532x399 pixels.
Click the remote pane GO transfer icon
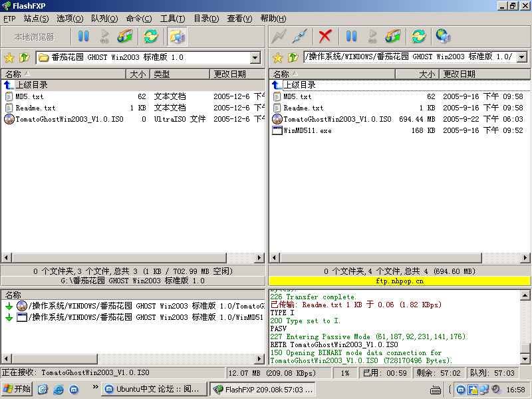point(372,37)
